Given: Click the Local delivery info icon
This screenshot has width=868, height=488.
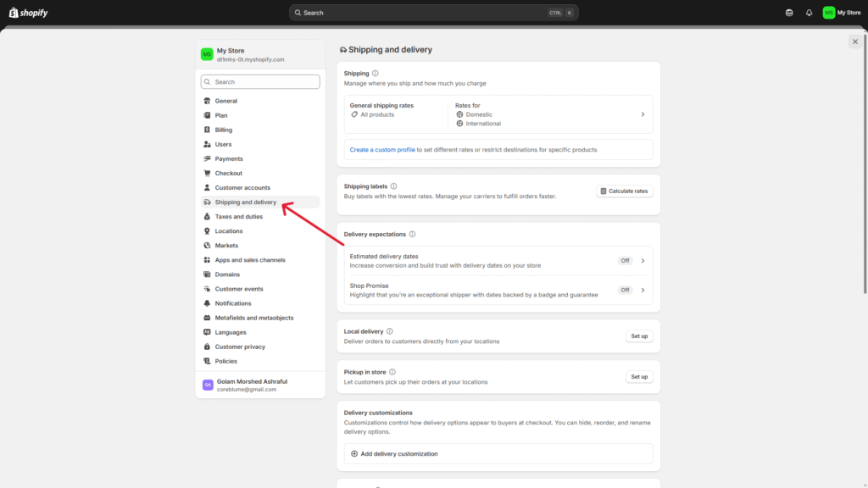Looking at the screenshot, I should (x=390, y=331).
